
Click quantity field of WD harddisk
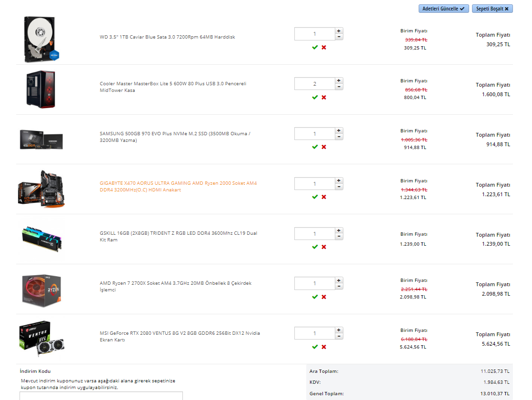314,34
